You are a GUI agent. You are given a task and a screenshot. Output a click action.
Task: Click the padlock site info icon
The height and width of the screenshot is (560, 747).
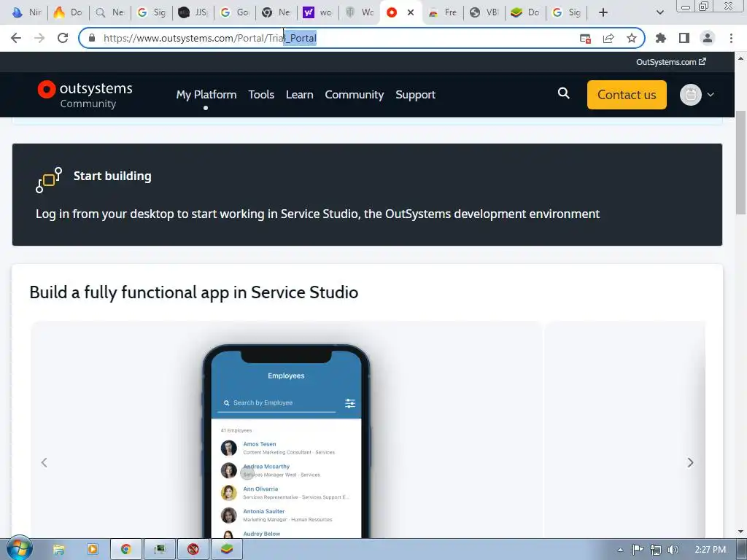tap(93, 38)
